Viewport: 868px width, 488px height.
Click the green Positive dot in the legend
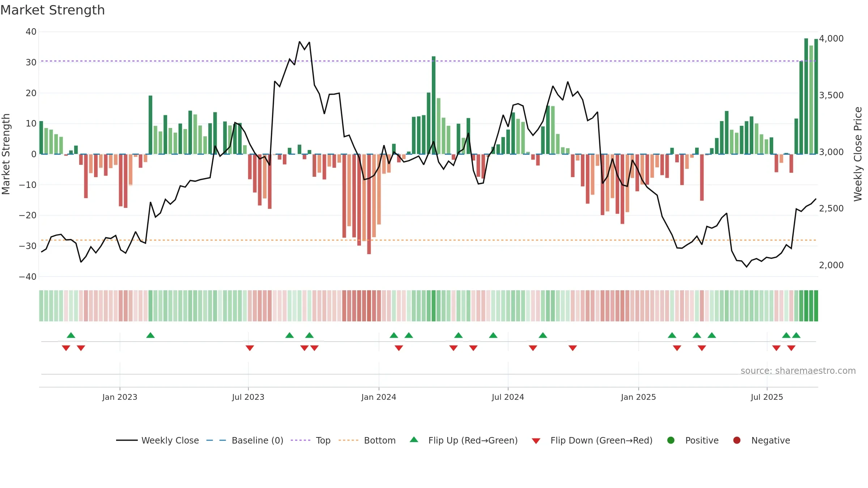pyautogui.click(x=671, y=440)
